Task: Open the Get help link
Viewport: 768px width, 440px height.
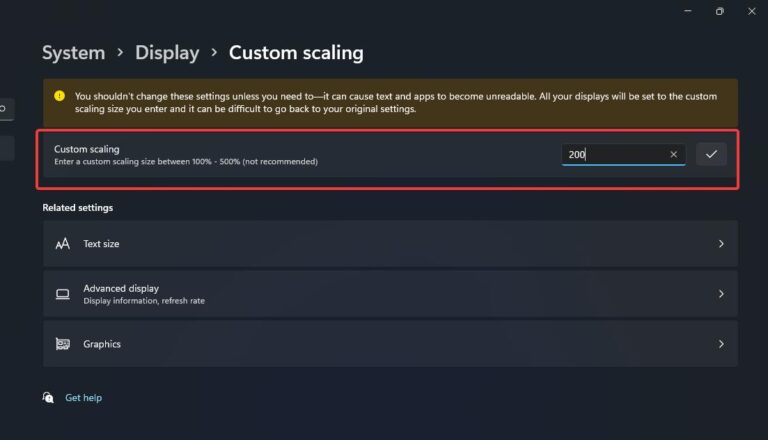Action: [x=83, y=398]
